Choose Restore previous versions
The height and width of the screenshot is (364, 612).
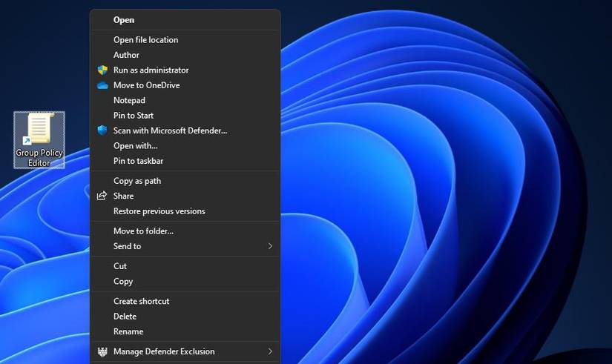tap(159, 211)
